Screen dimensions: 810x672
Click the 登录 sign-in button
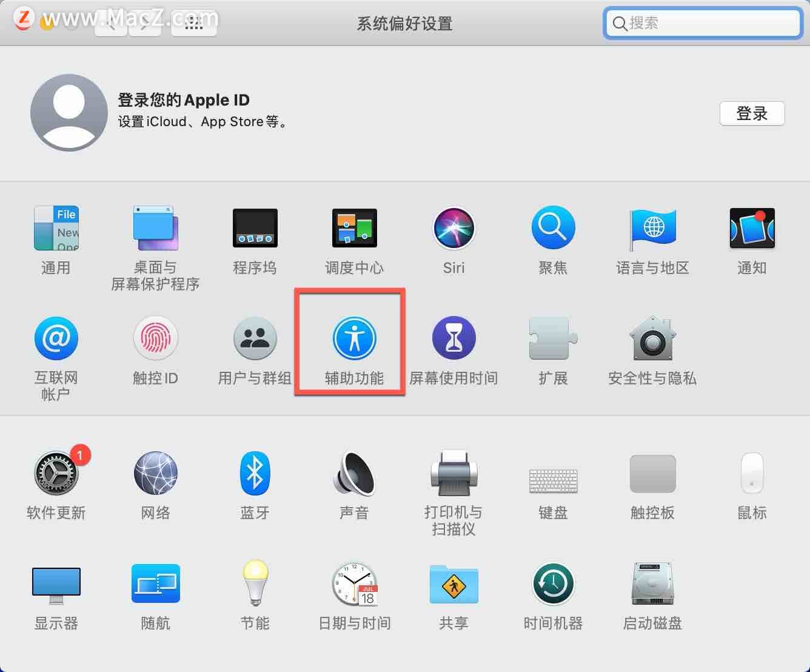click(x=752, y=113)
